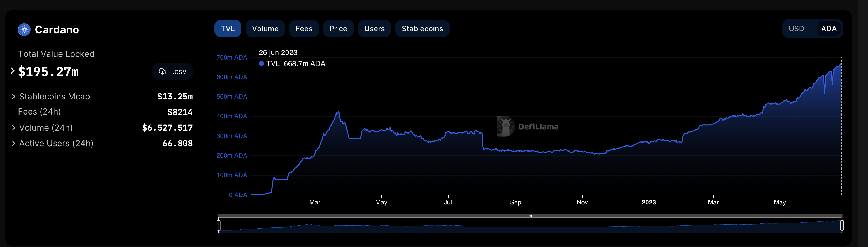Click the DefiLlama watermark logo
Viewport: 868px width, 247px height.
(505, 126)
